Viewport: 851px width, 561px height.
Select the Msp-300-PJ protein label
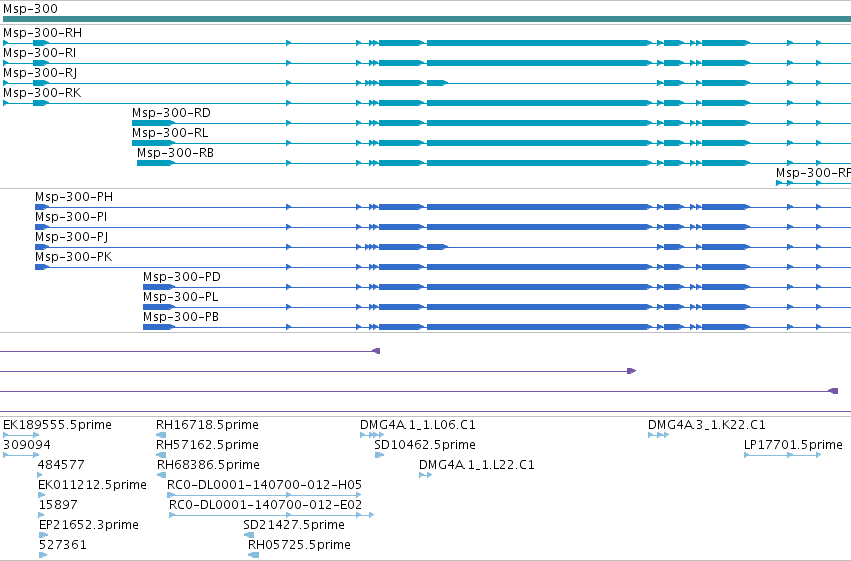tap(72, 237)
